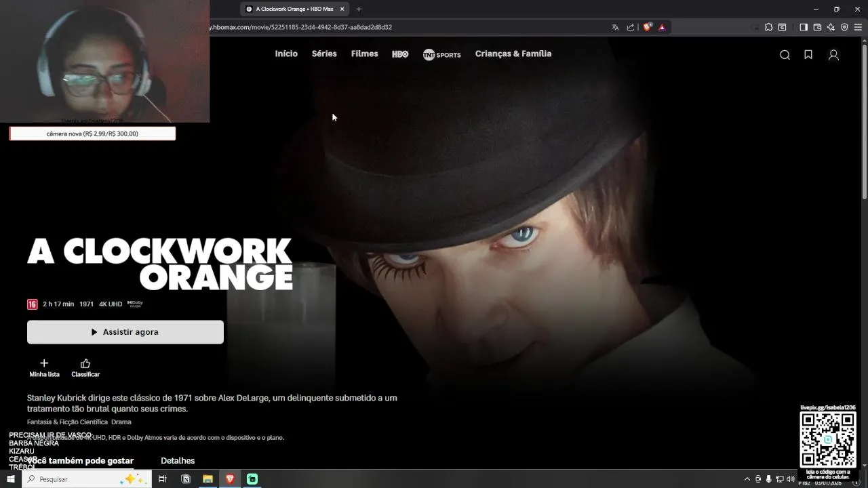This screenshot has width=868, height=488.
Task: Click Brave browser taskbar icon
Action: [230, 479]
